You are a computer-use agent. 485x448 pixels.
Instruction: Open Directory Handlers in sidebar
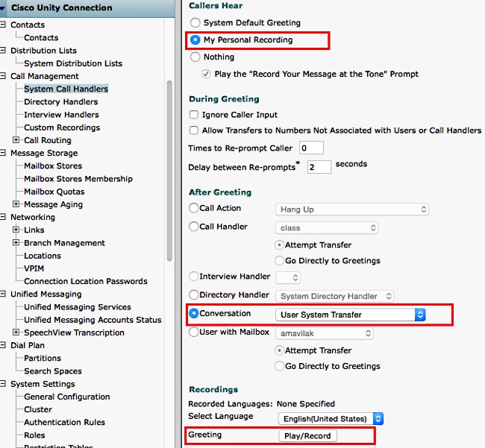point(60,101)
